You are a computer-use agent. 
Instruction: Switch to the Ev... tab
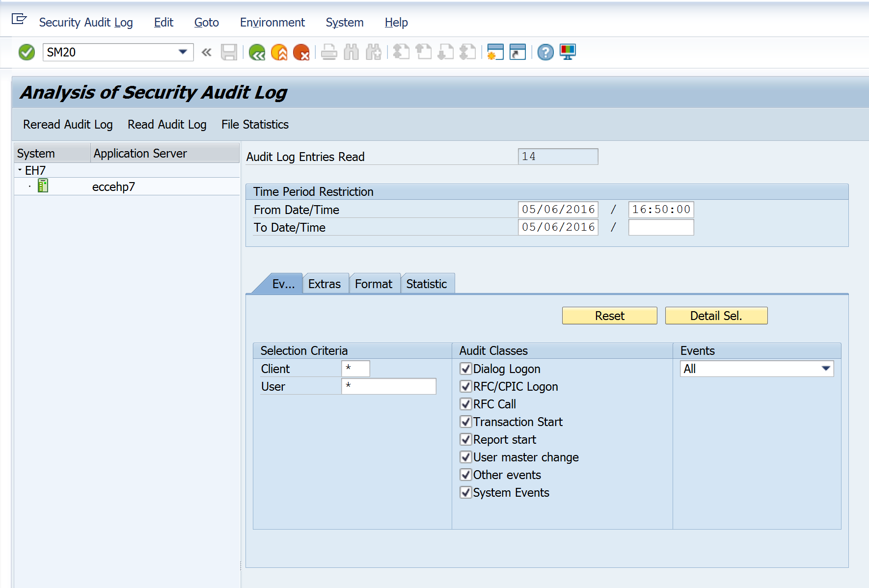point(283,284)
